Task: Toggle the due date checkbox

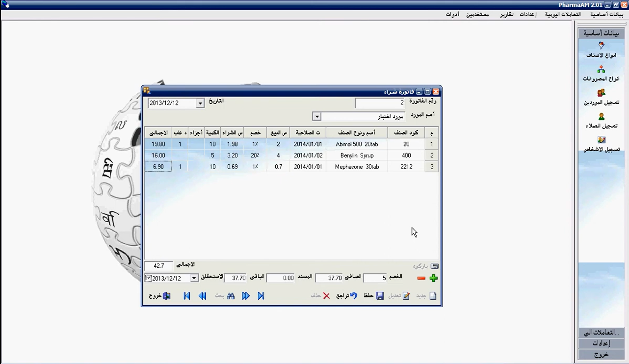Action: (148, 278)
